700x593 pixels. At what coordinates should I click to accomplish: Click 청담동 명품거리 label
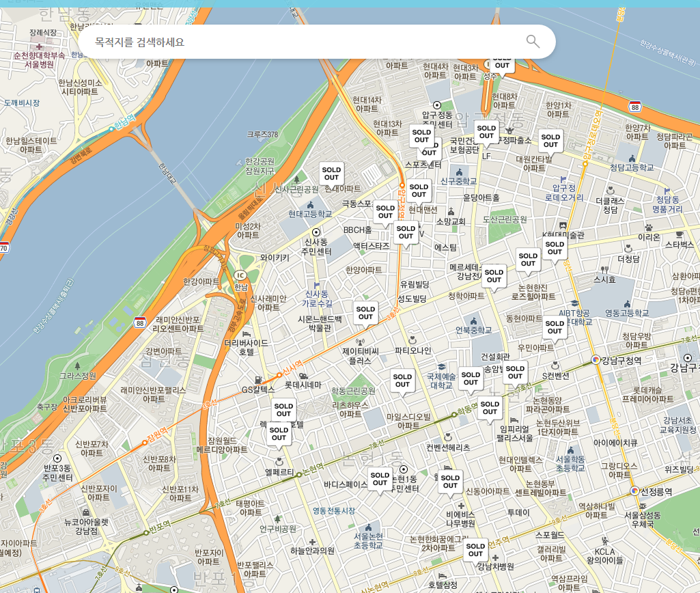tap(667, 204)
